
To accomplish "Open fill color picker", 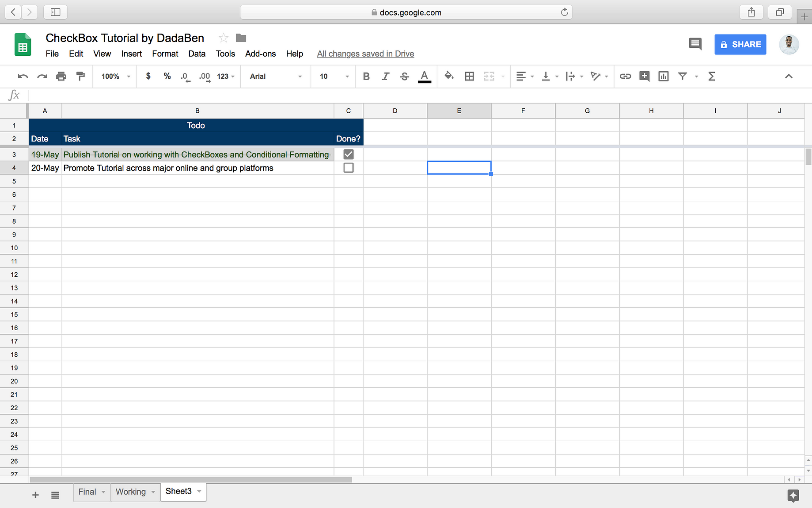I will pos(449,76).
